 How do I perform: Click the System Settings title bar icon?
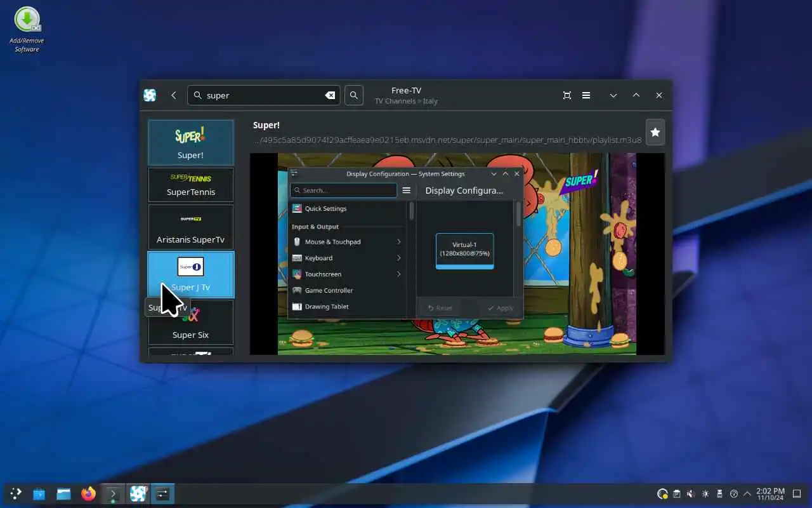[x=294, y=173]
